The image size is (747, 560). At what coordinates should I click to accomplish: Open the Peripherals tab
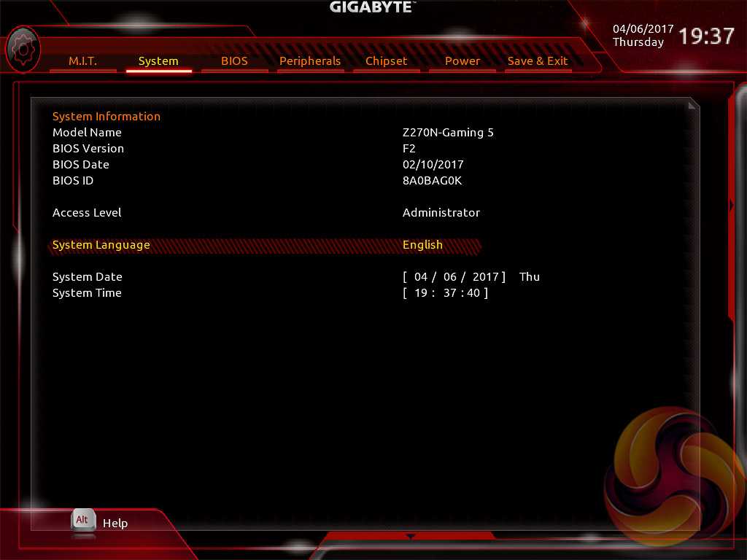[x=310, y=61]
